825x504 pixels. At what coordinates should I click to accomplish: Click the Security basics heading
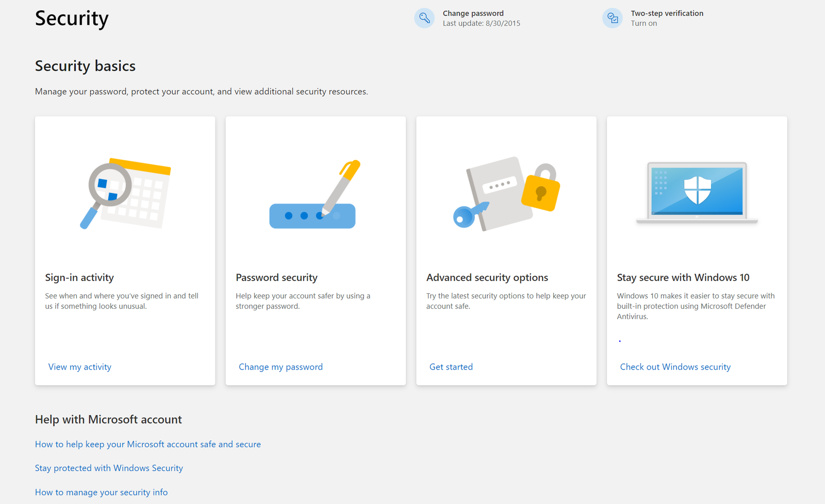click(x=85, y=66)
